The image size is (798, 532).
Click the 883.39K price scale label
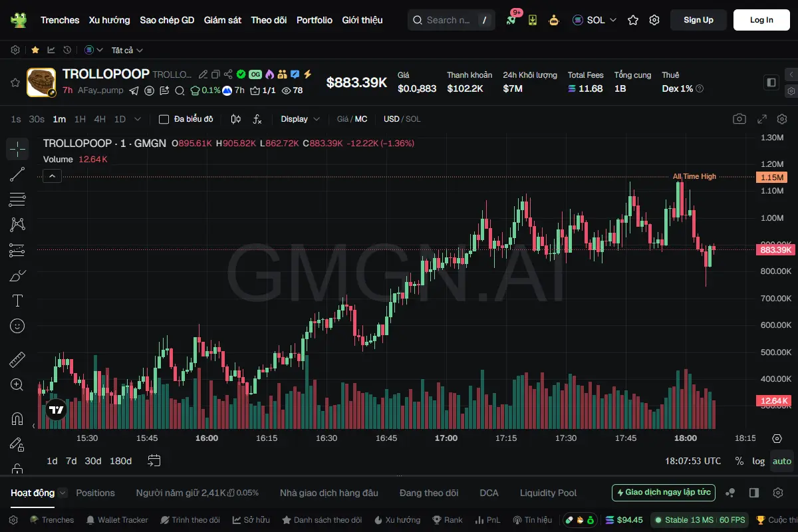[775, 249]
